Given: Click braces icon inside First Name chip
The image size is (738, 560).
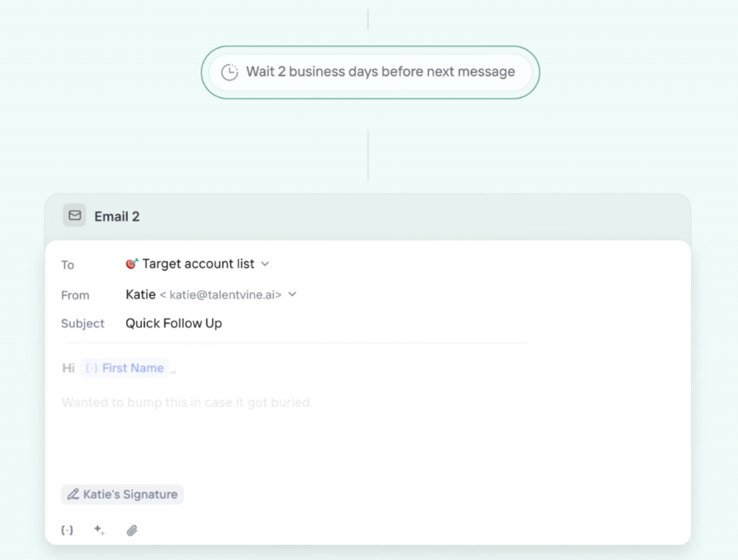Looking at the screenshot, I should click(x=92, y=368).
